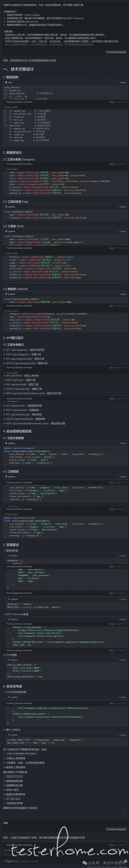This screenshot has width=129, height=868.
Task: Expand terminal command bar under 2.1 工具分类表
Action: tap(5, 164)
